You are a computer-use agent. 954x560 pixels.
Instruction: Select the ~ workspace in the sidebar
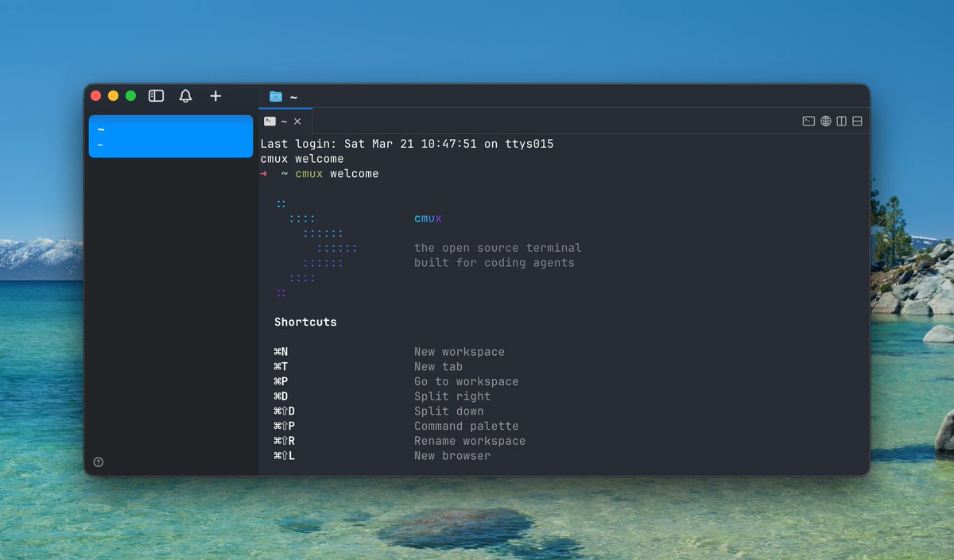pyautogui.click(x=171, y=136)
